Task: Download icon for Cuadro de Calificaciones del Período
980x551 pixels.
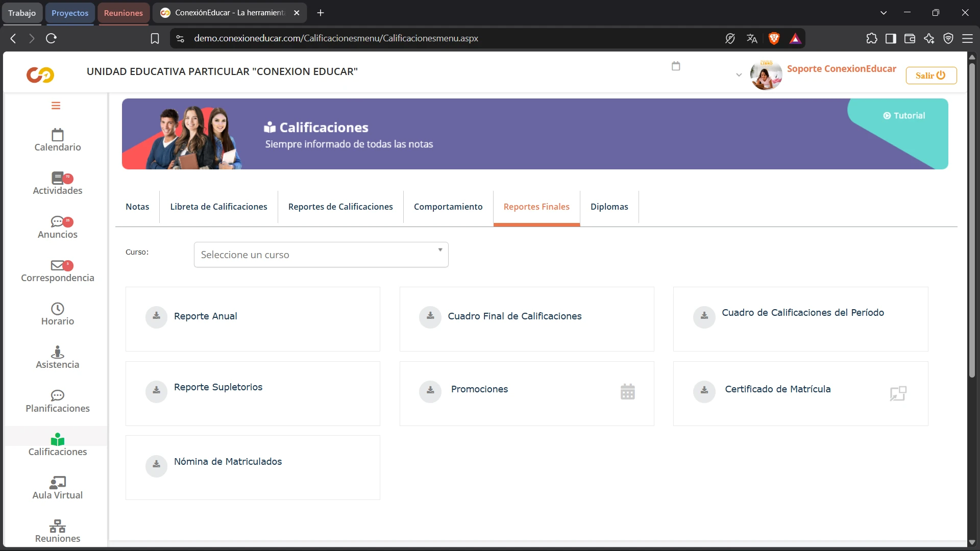Action: pyautogui.click(x=704, y=317)
